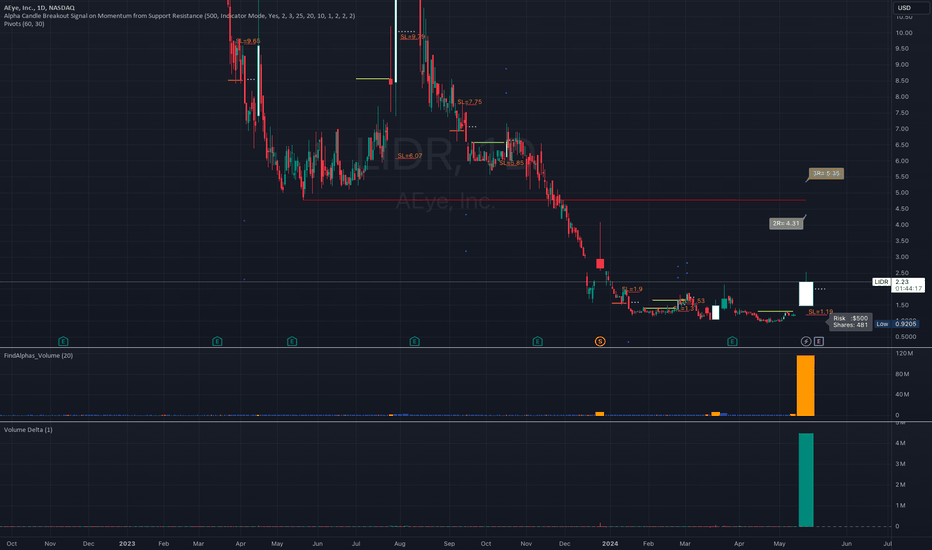The image size is (932, 550).
Task: Click the Low 0.9205 price label
Action: 897,324
